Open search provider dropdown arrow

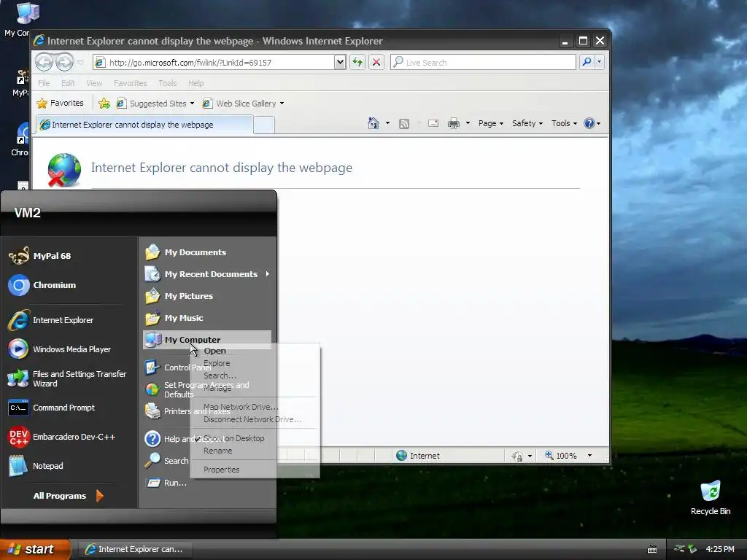click(600, 62)
